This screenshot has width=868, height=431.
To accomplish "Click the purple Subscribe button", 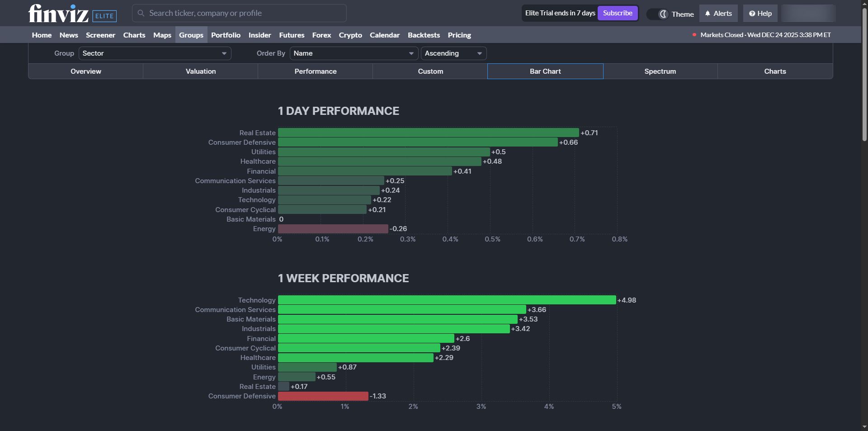I will tap(618, 13).
